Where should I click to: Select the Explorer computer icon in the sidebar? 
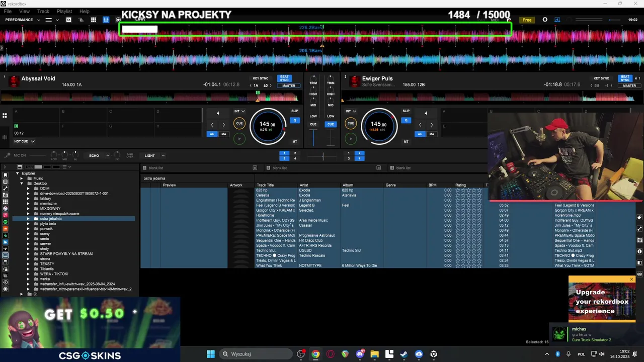[x=6, y=255]
